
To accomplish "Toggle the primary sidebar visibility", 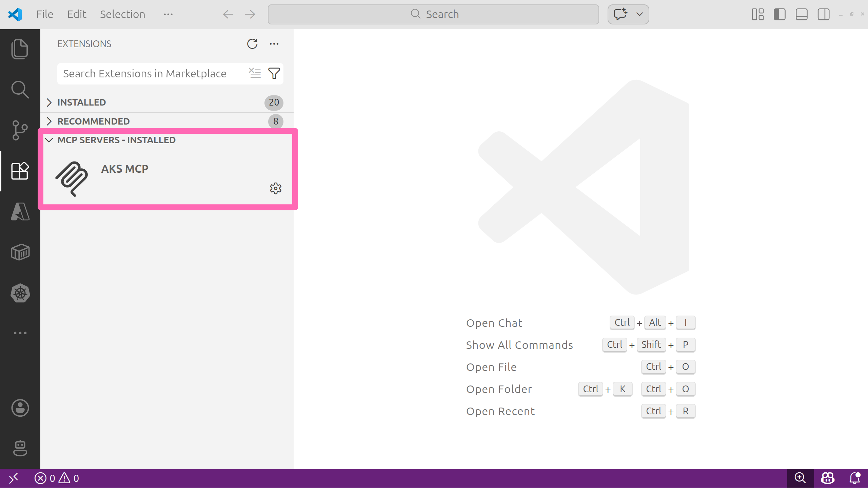I will point(779,14).
